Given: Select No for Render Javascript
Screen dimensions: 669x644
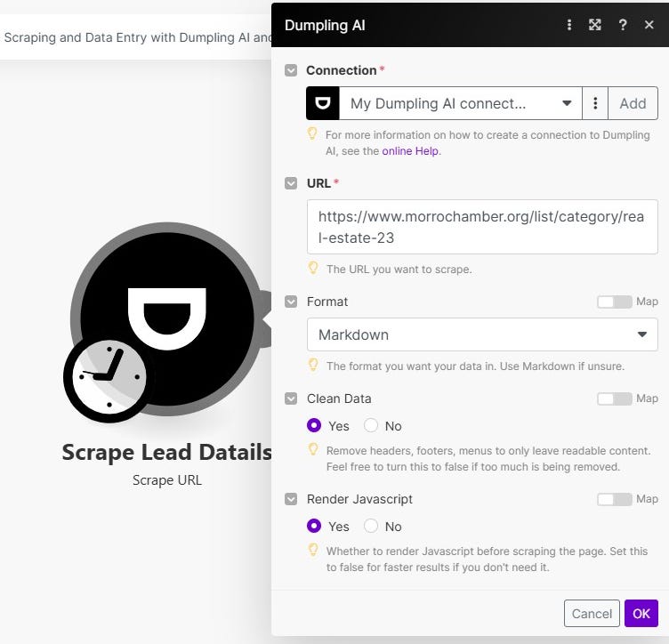Looking at the screenshot, I should [x=371, y=526].
